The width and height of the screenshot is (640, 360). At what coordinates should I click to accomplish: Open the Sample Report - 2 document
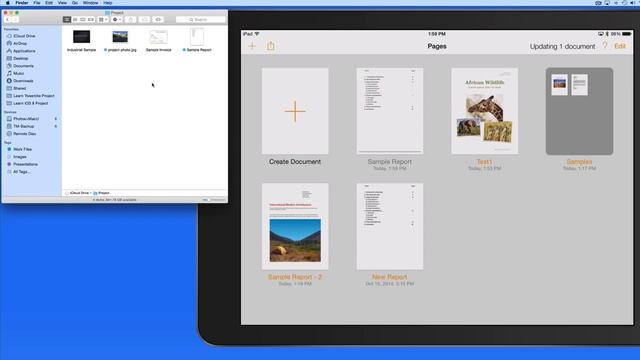pos(295,227)
